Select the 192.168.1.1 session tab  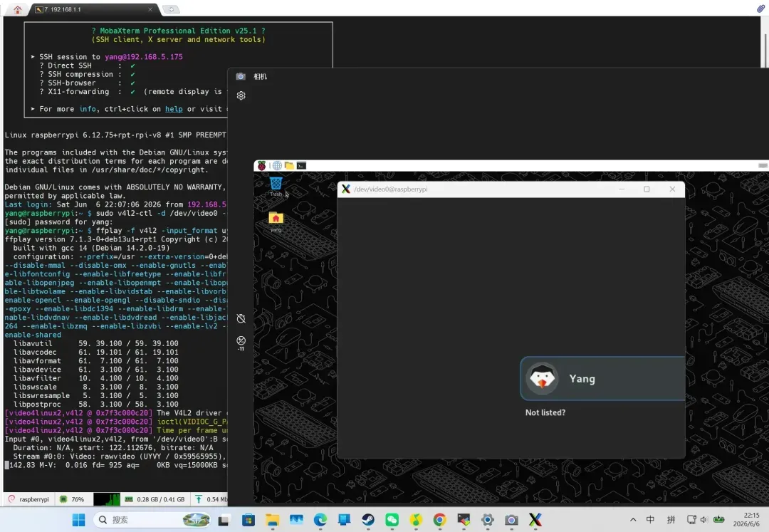[93, 9]
